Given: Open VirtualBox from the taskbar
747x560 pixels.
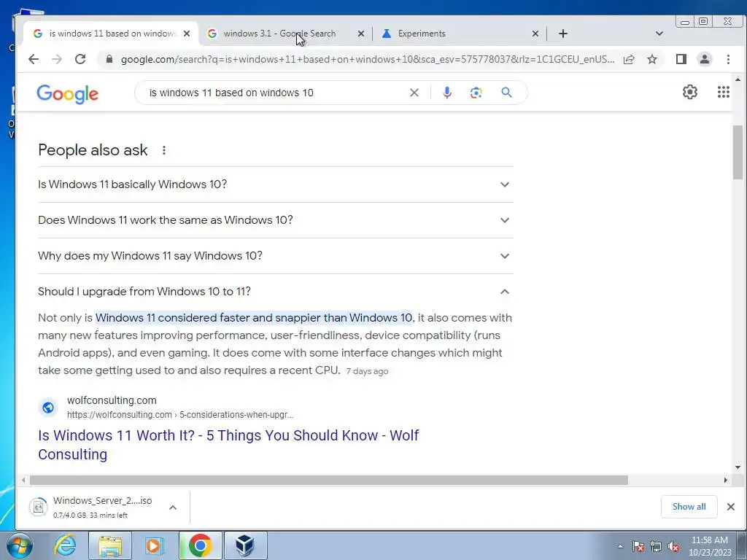Looking at the screenshot, I should tap(245, 545).
